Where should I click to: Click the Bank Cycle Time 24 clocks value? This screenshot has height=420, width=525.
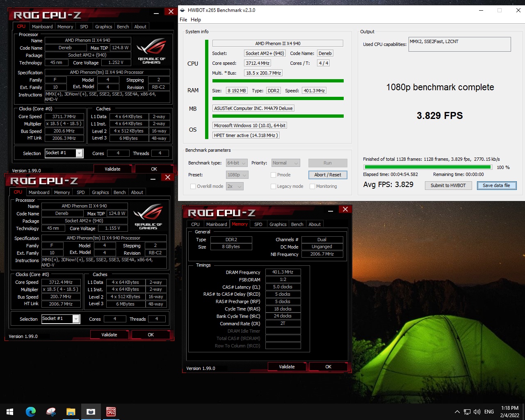283,316
